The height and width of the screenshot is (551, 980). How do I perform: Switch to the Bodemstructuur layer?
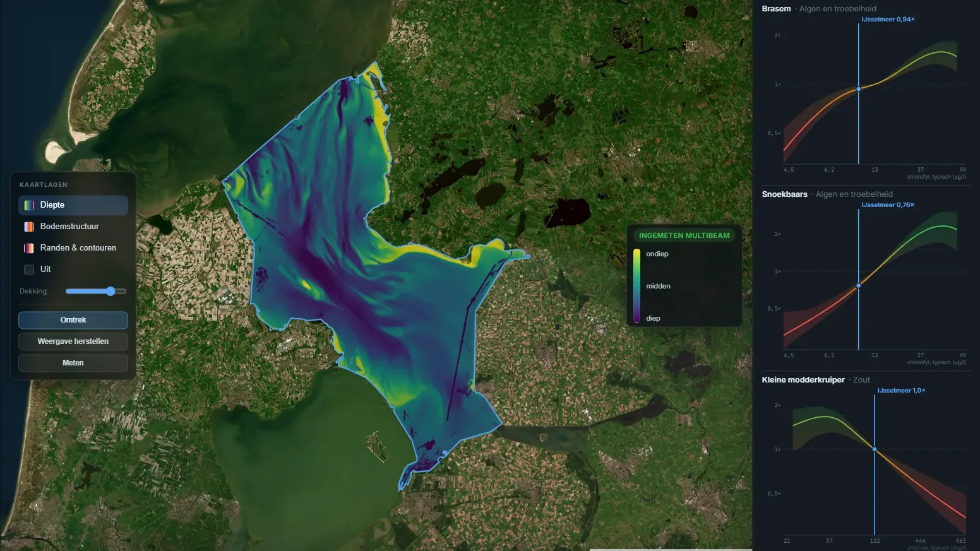73,227
